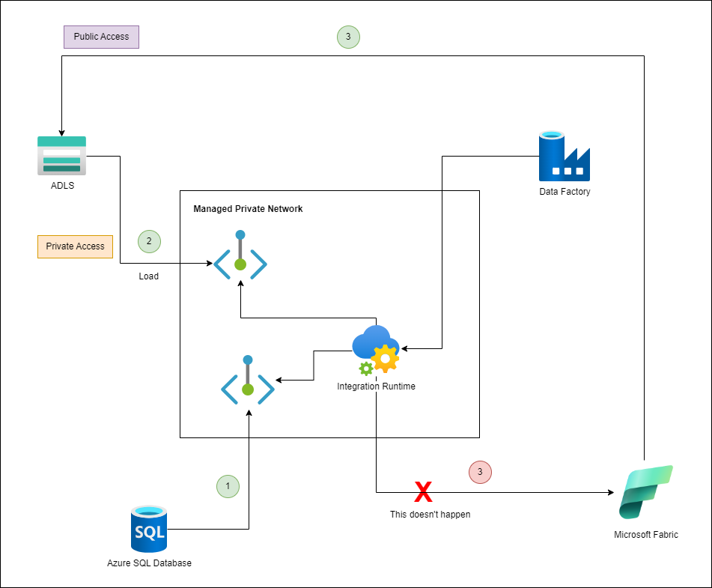Screen dimensions: 712x588
Task: Select the orange Private Access label box
Action: 76,246
